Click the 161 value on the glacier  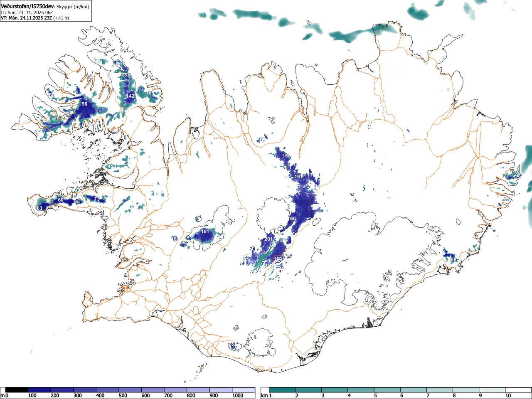click(x=205, y=232)
